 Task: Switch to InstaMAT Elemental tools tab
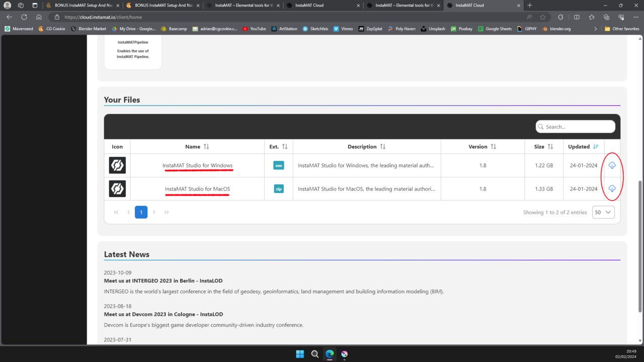point(243,6)
